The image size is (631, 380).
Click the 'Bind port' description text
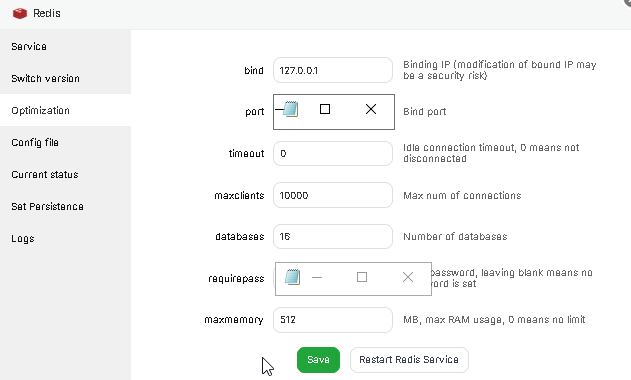tap(425, 112)
